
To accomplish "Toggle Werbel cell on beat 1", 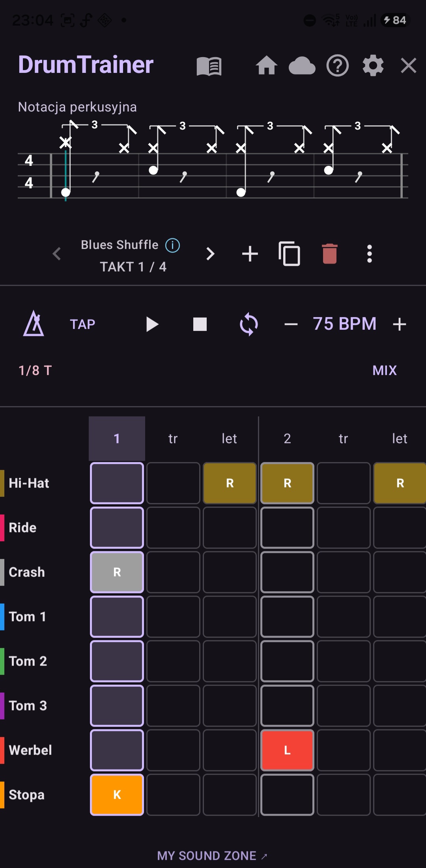I will (117, 750).
